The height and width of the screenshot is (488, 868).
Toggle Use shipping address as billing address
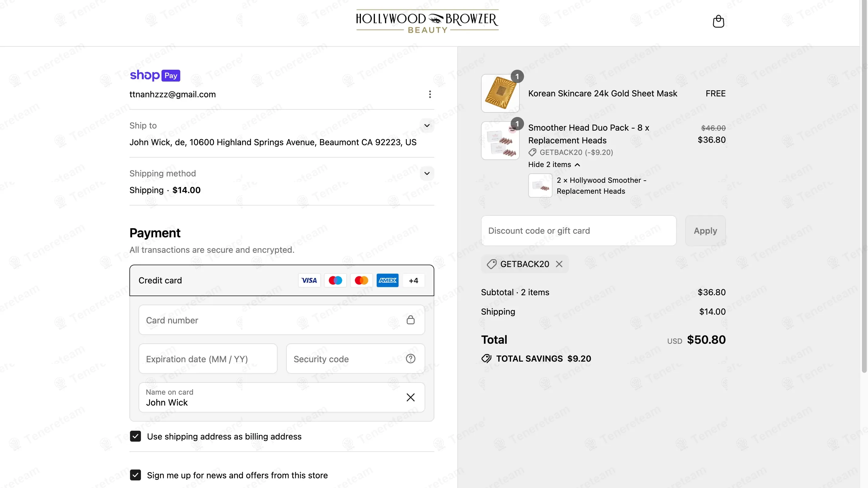[x=135, y=436]
